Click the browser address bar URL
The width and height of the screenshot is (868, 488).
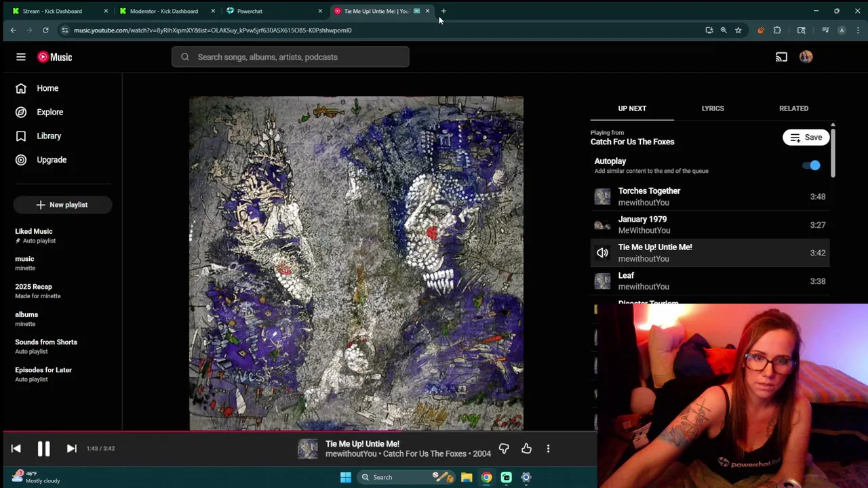click(212, 30)
